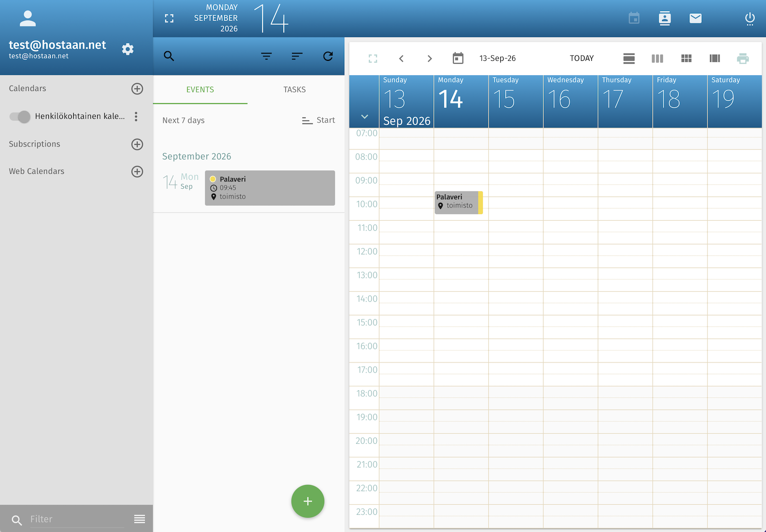Image resolution: width=766 pixels, height=532 pixels.
Task: Click the Filter input field
Action: (x=77, y=519)
